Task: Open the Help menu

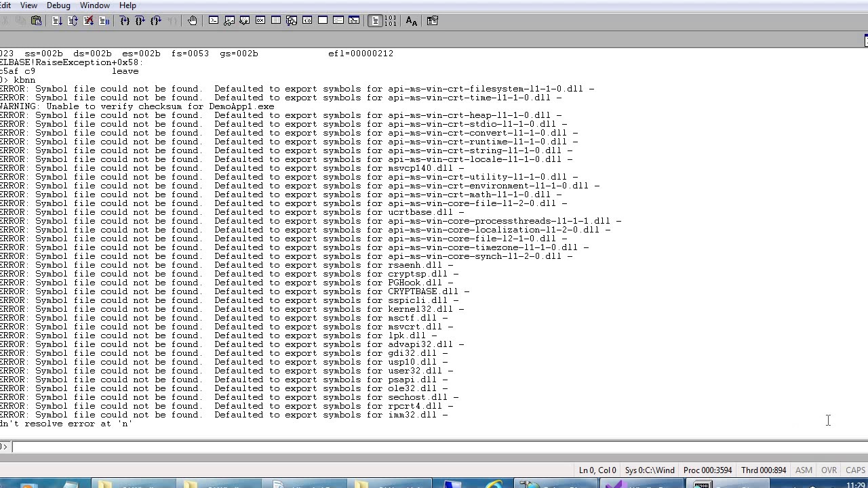Action: (127, 5)
